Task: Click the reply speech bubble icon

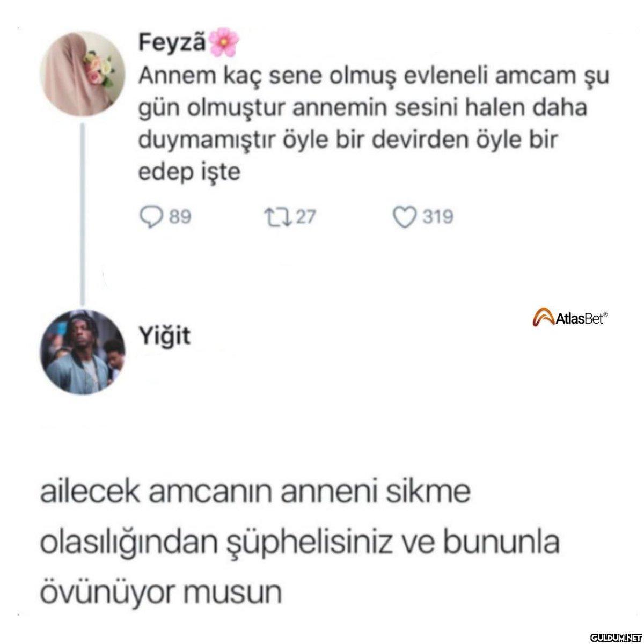Action: [x=151, y=217]
